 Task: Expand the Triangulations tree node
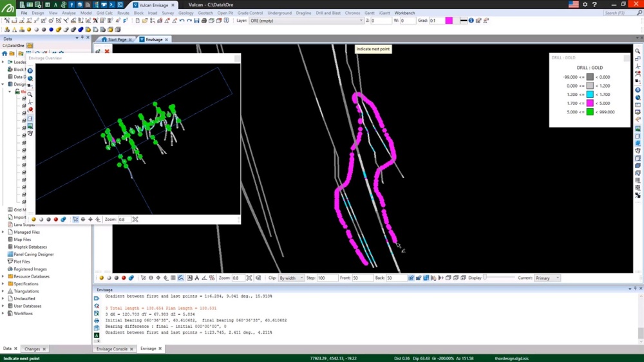pyautogui.click(x=3, y=291)
